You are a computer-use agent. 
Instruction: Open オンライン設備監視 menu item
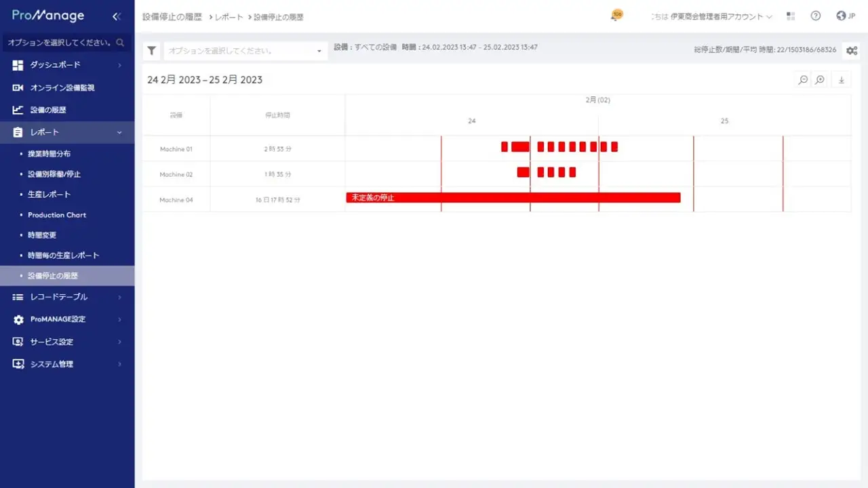[x=67, y=87]
